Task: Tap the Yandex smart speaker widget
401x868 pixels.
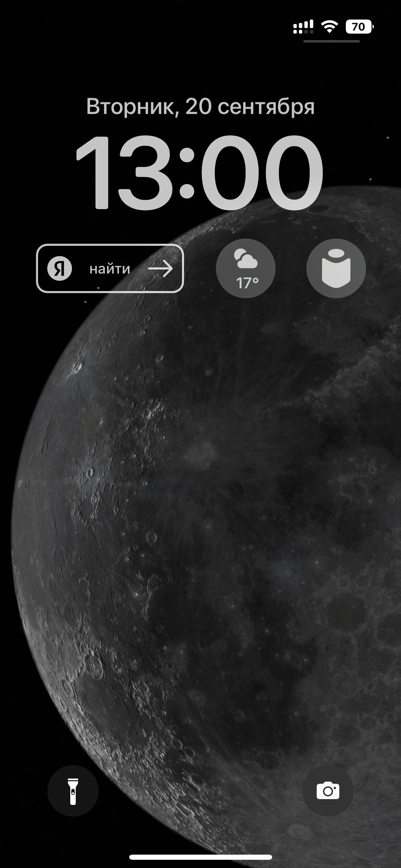Action: point(336,268)
